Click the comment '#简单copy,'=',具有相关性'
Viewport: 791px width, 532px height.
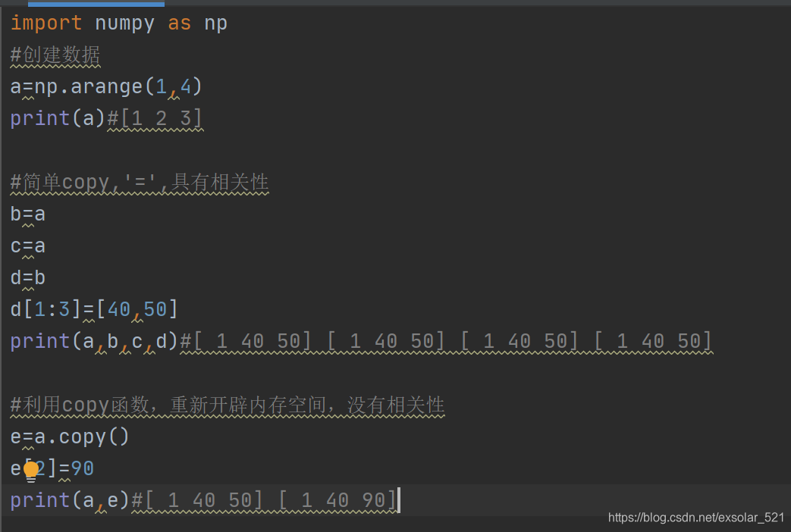click(140, 182)
